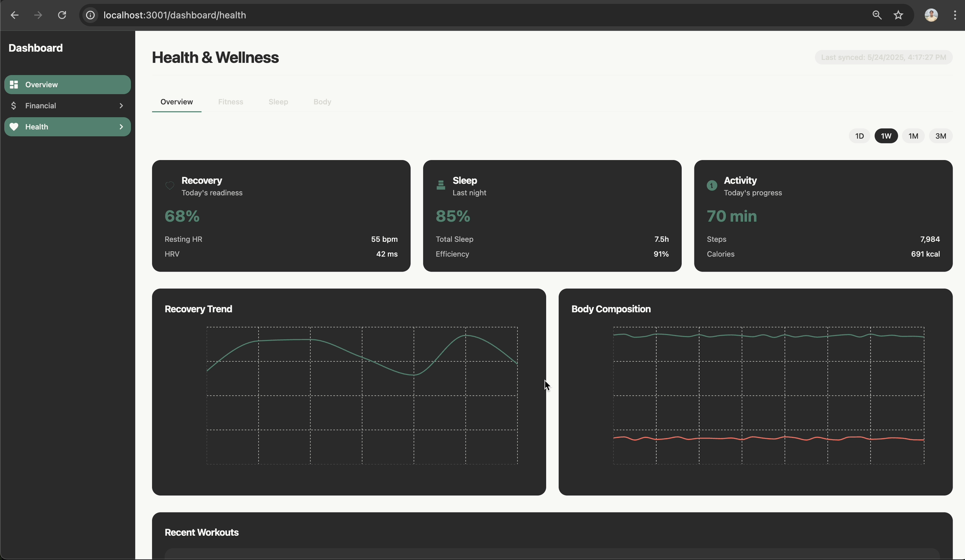
Task: Click the Sleep card bed icon
Action: 441,186
